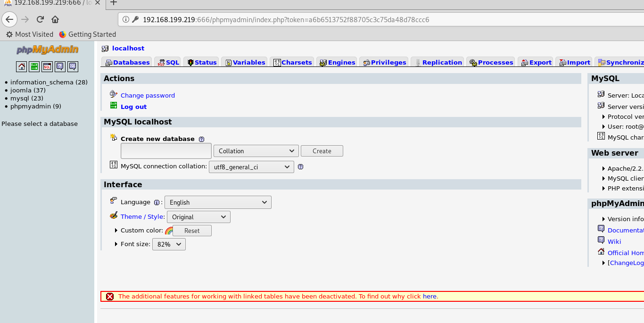644x323 pixels.
Task: Open the Theme / Style dropdown
Action: click(x=198, y=217)
